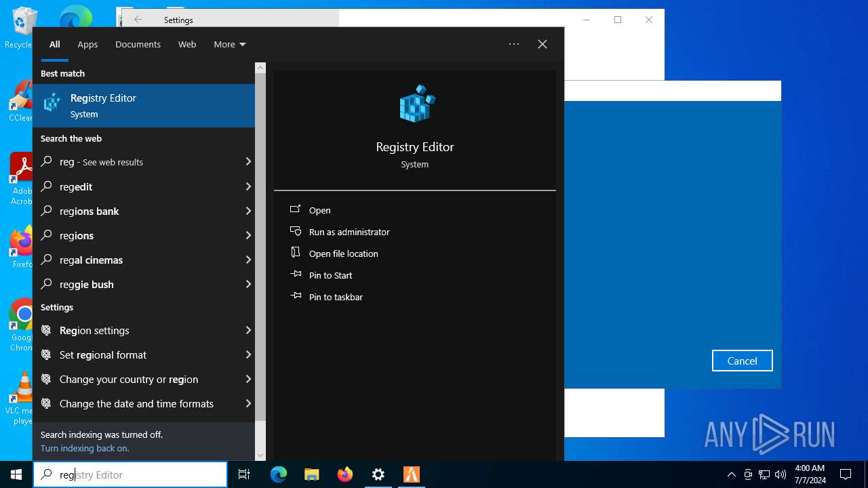Launch Firefox from the taskbar
868x488 pixels.
(345, 474)
